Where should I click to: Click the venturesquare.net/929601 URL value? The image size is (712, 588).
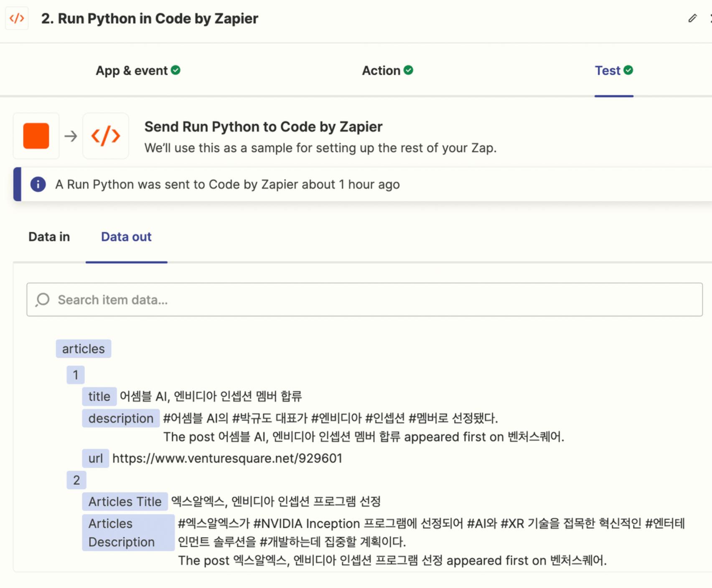(227, 459)
